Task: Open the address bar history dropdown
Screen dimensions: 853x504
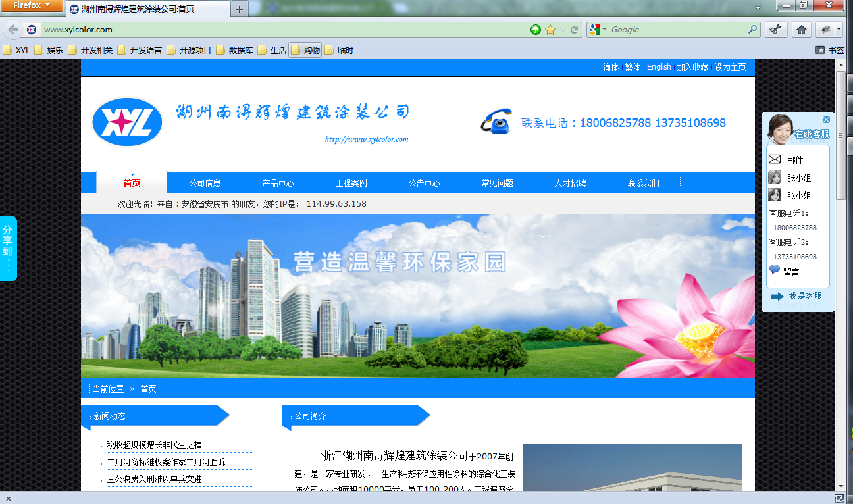Action: (x=563, y=30)
